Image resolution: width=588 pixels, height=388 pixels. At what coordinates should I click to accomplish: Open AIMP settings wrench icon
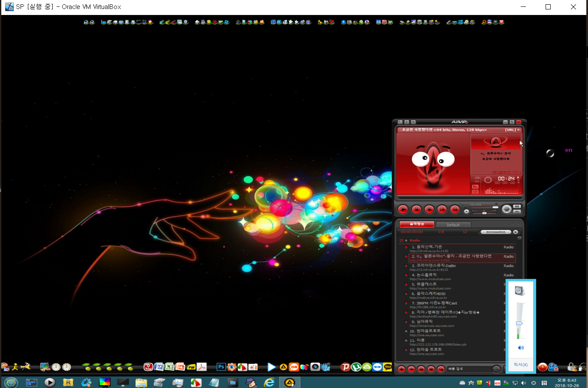pyautogui.click(x=407, y=122)
